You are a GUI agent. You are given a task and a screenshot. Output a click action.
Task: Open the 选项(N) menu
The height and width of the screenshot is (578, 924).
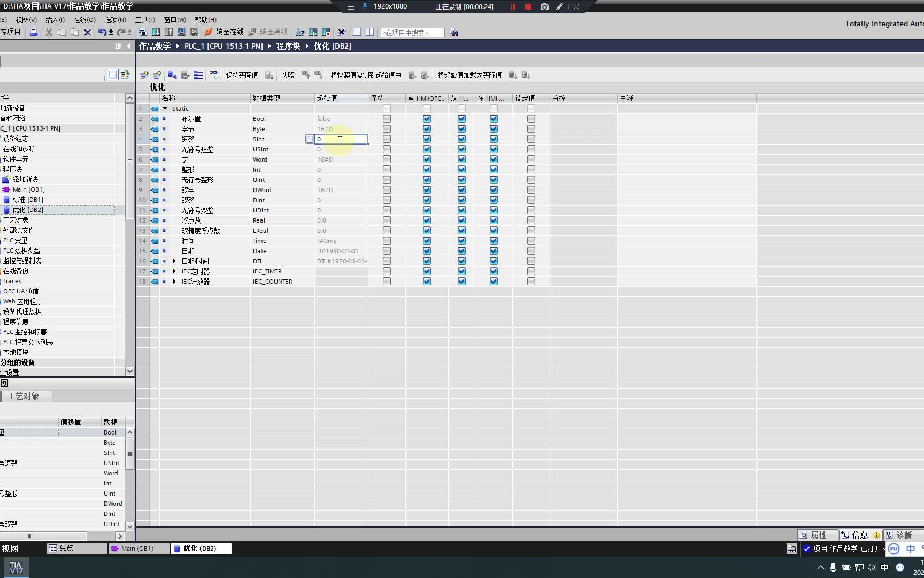[x=115, y=20]
